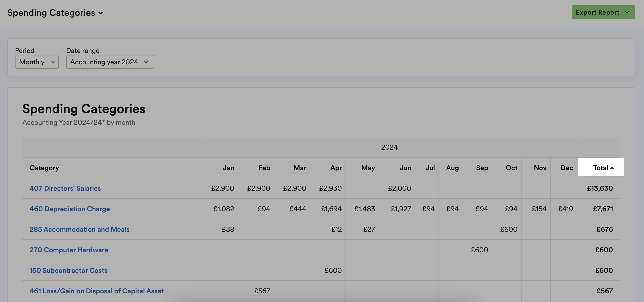Open 461 Loss/Gain on Disposal of Capital Asset link
644x302 pixels.
click(x=96, y=291)
